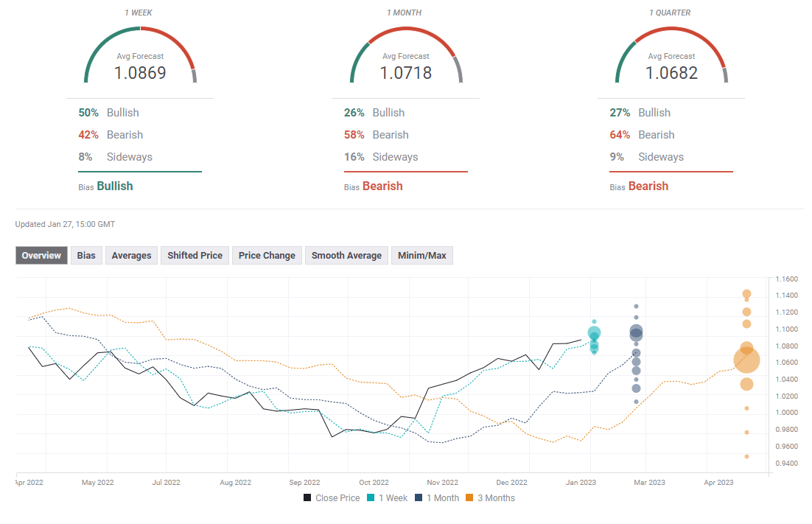Click the largest dark blue 1 Month bubble
This screenshot has height=524, width=812.
tap(636, 332)
